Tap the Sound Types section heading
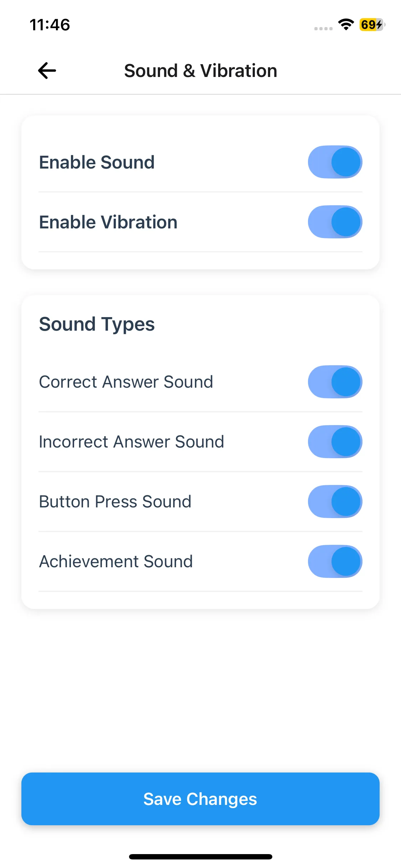Image resolution: width=401 pixels, height=868 pixels. [97, 324]
